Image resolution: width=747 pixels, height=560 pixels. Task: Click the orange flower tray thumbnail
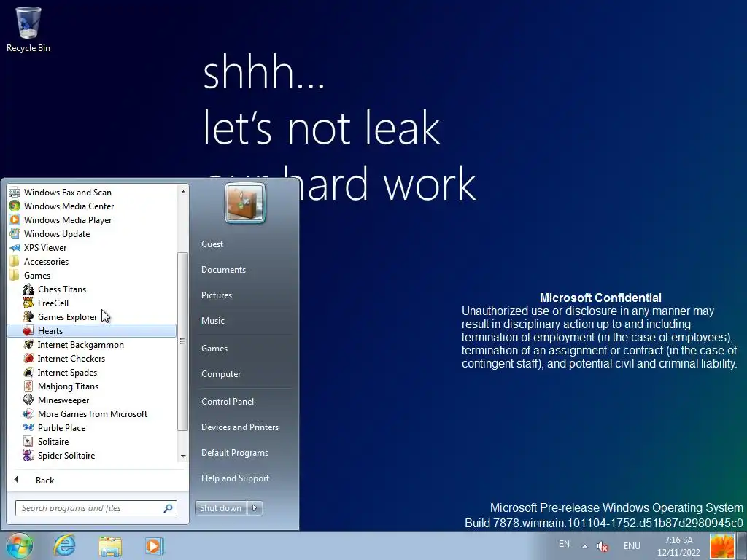point(722,546)
